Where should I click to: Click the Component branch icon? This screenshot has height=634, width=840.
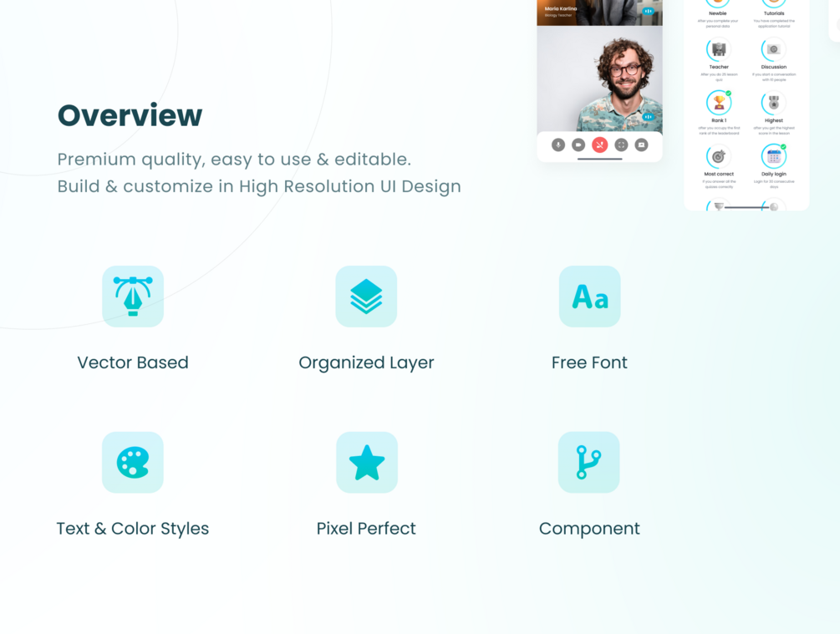[588, 462]
